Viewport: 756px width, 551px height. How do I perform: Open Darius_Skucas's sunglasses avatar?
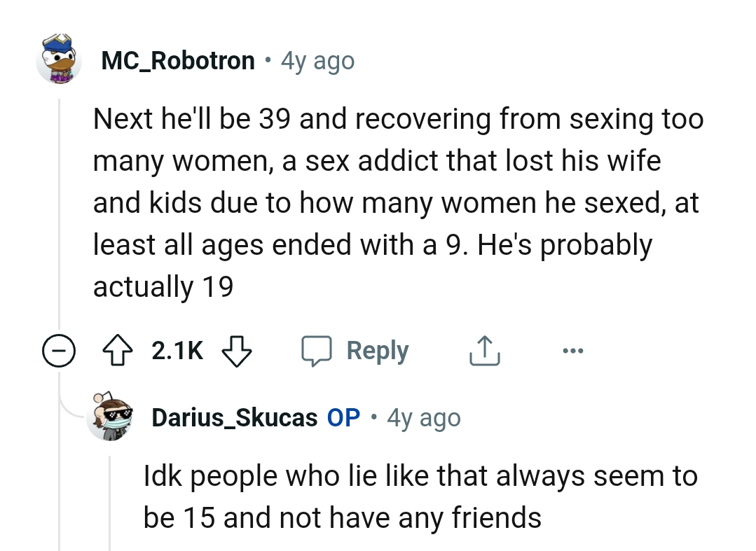point(109,418)
